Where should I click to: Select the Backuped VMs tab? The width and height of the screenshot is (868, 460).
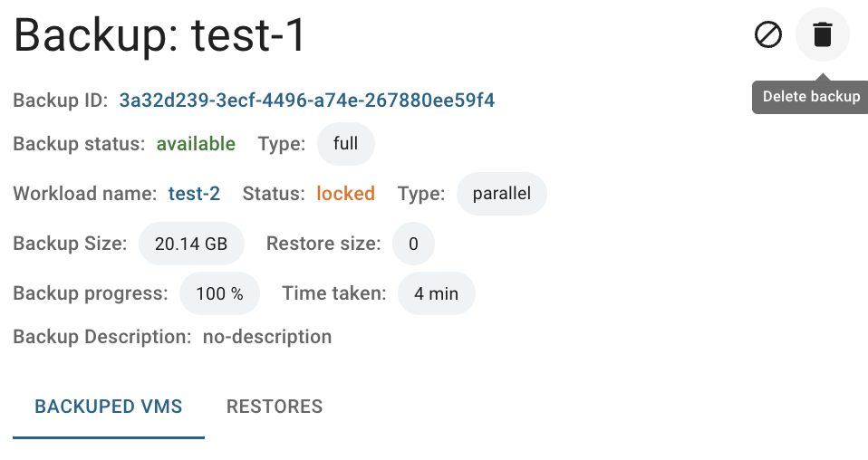click(109, 407)
